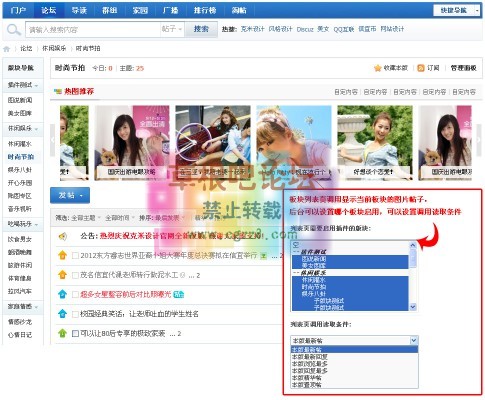The height and width of the screenshot is (400, 485).
Task: Click green pin icon beside 80后 thread
Action: coord(62,333)
